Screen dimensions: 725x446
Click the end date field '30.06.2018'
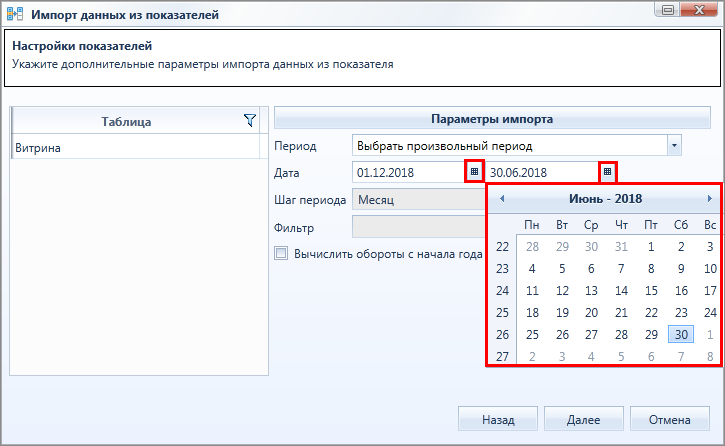(x=542, y=172)
